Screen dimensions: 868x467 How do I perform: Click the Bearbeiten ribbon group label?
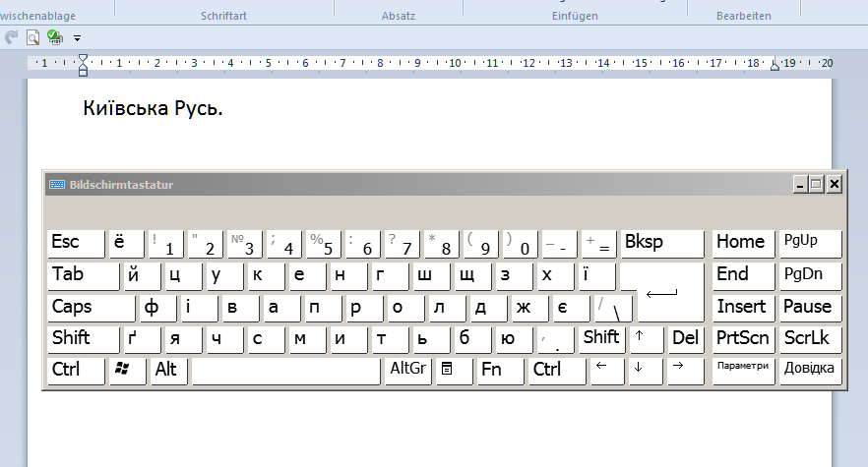[x=743, y=16]
